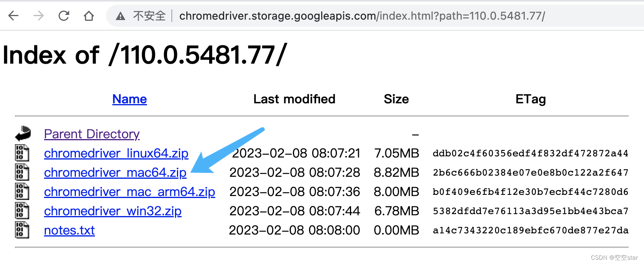Sort listing via the Name header link
This screenshot has width=644, height=264.
[129, 99]
